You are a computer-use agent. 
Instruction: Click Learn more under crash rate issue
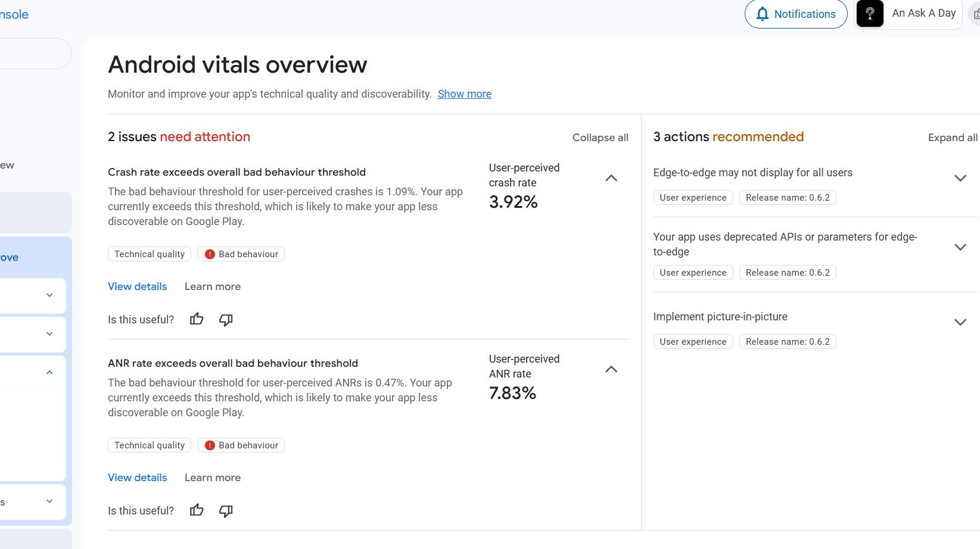tap(213, 286)
